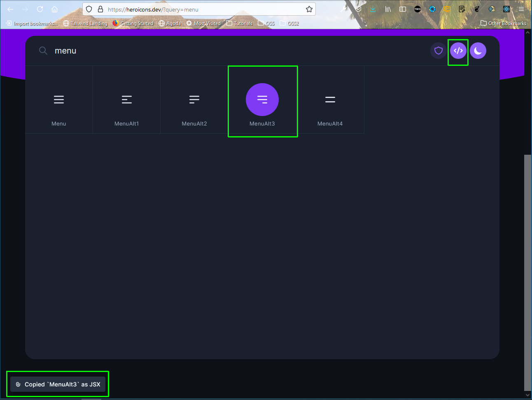Screen dimensions: 532x400
Task: Click the GNOME foot extension icon
Action: pos(477,9)
